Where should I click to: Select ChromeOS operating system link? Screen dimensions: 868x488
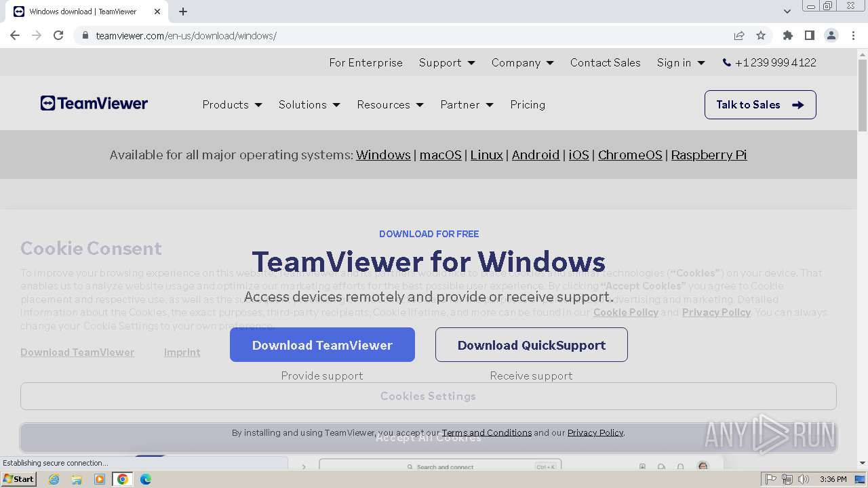pos(630,155)
